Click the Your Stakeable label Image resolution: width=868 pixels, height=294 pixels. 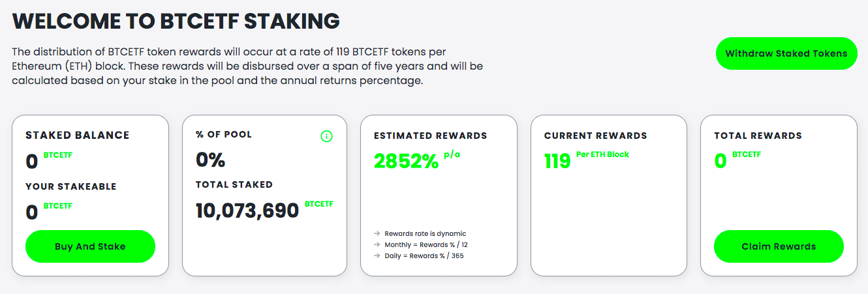point(71,186)
